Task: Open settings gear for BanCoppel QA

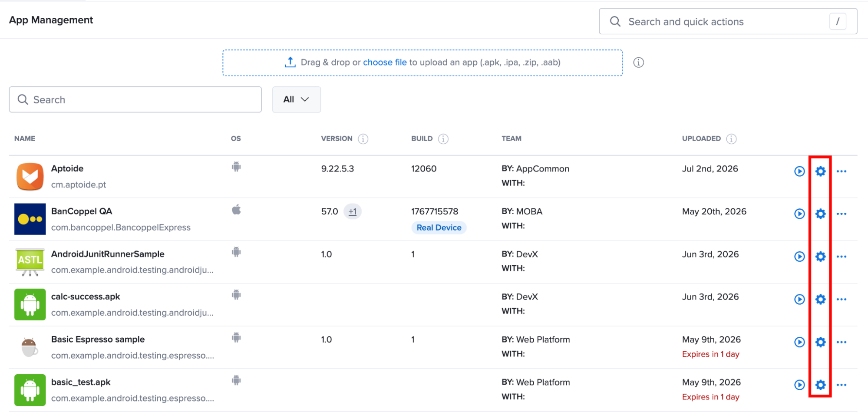Action: tap(820, 214)
